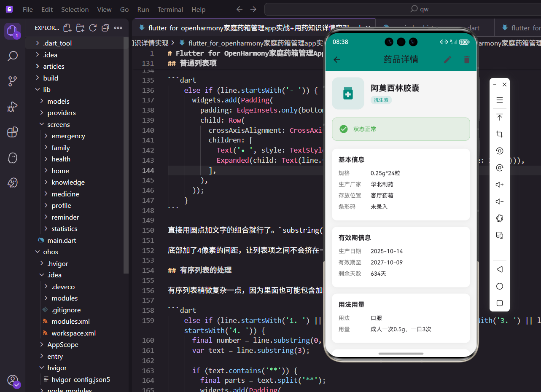
Task: Open the Search activity bar icon
Action: pos(13,56)
